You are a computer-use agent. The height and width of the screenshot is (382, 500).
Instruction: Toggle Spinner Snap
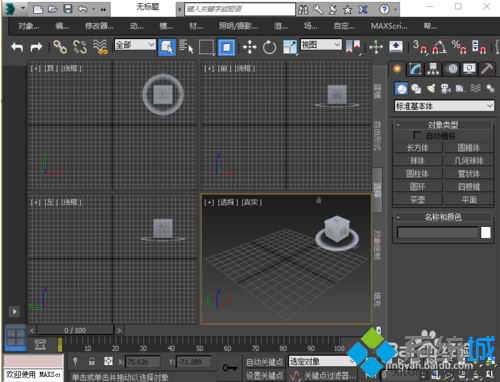tap(479, 47)
